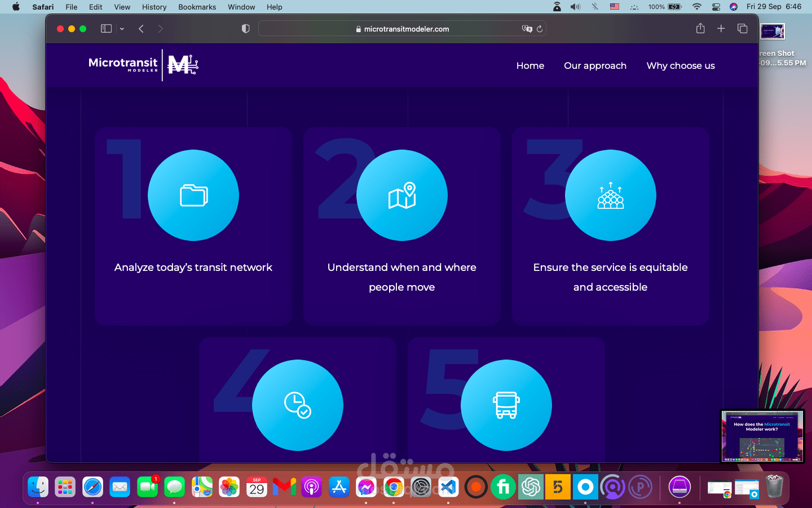Viewport: 812px width, 508px height.
Task: Open the volume control in menu bar
Action: (575, 7)
